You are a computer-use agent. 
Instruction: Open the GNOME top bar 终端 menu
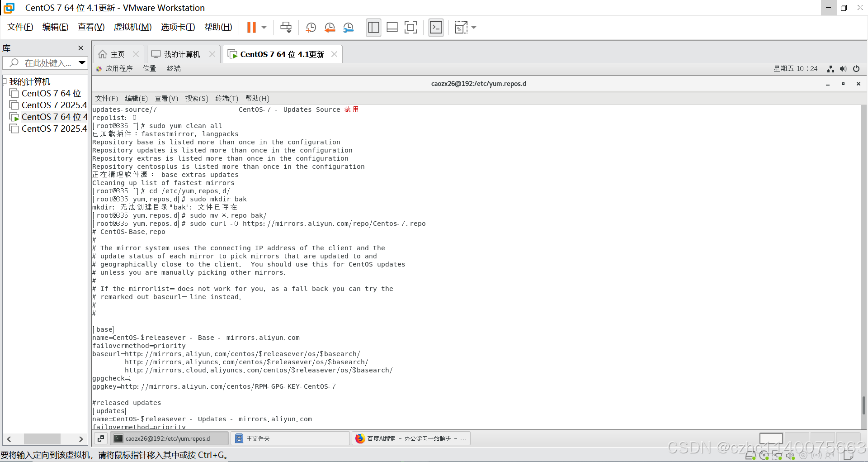click(x=174, y=68)
